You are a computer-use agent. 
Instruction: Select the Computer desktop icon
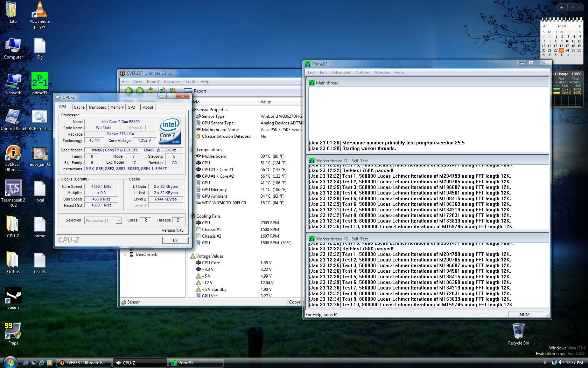click(13, 49)
